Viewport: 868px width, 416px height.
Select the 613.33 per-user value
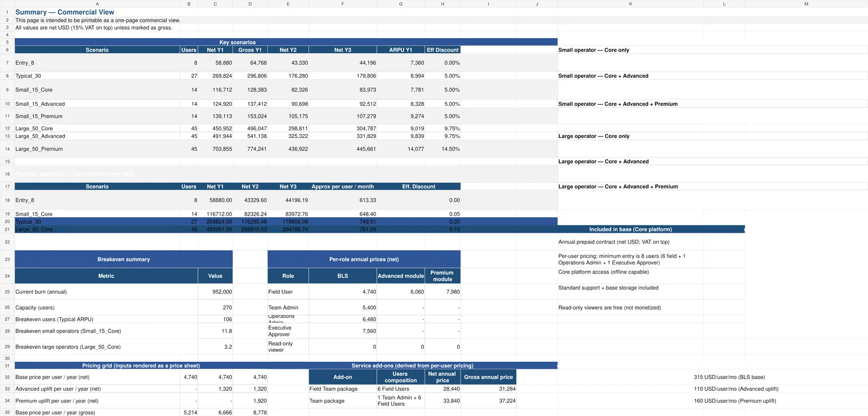click(x=342, y=200)
